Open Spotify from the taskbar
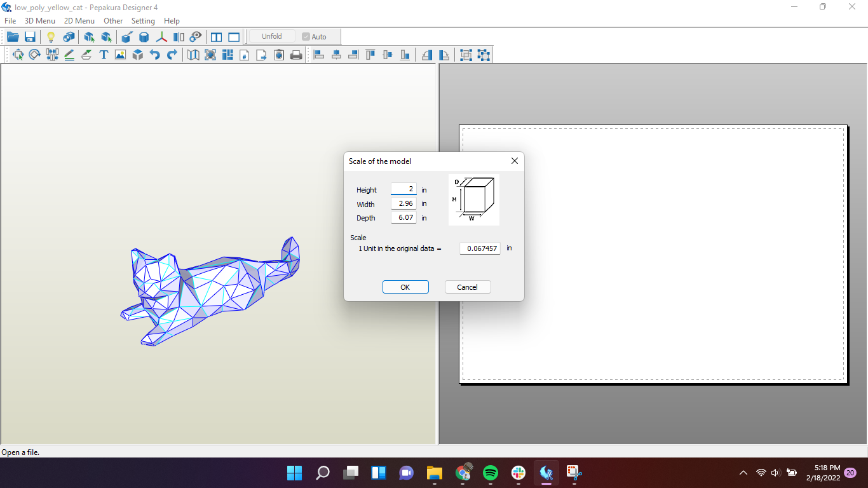This screenshot has height=488, width=868. click(490, 473)
